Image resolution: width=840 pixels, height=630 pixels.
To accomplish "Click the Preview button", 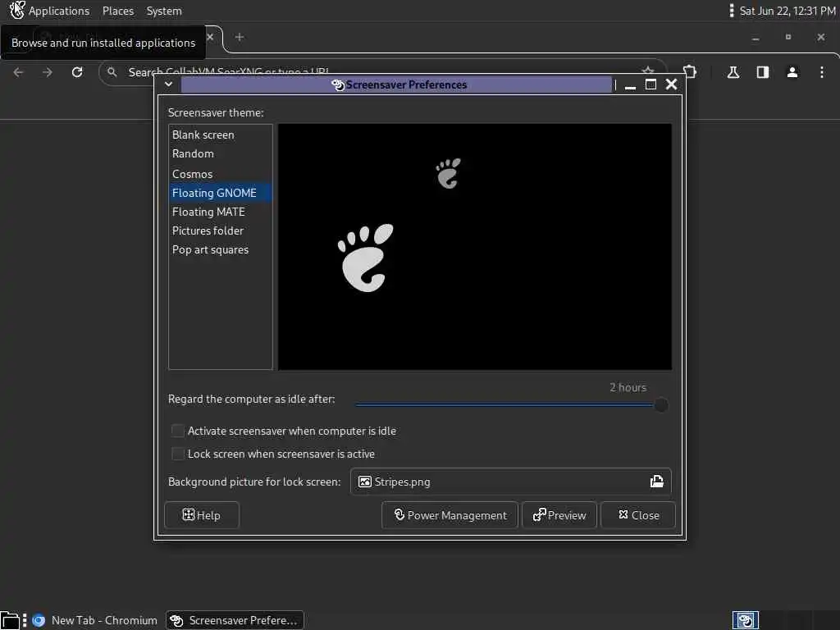I will click(559, 515).
